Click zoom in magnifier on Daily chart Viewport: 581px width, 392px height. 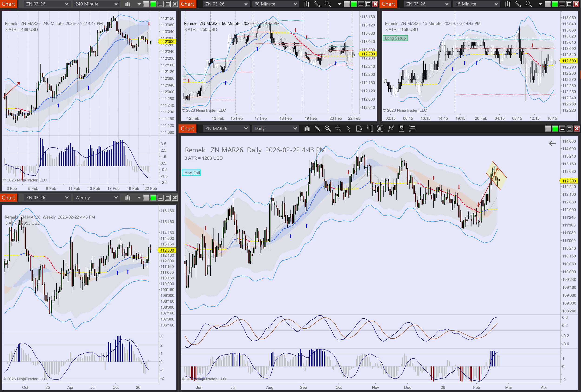[x=327, y=128]
